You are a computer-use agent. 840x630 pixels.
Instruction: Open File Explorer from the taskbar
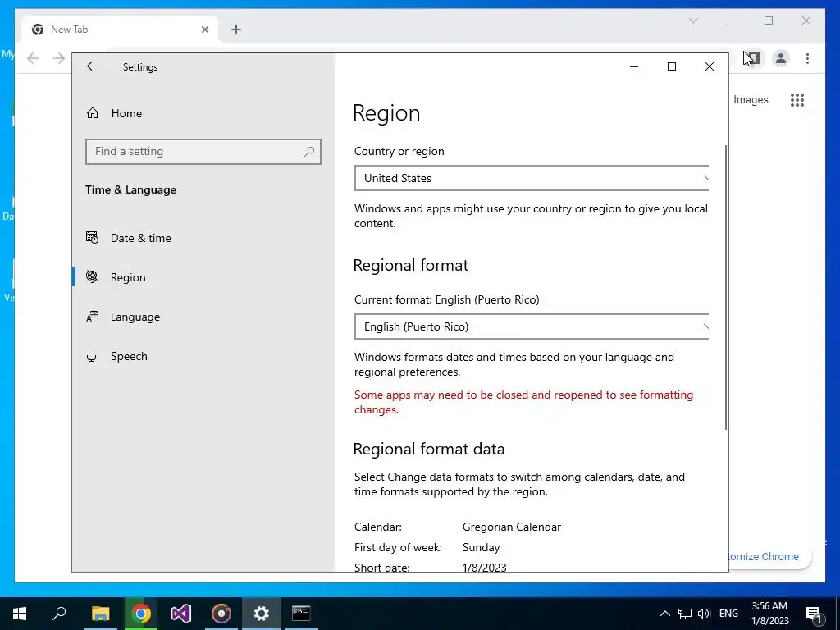100,614
